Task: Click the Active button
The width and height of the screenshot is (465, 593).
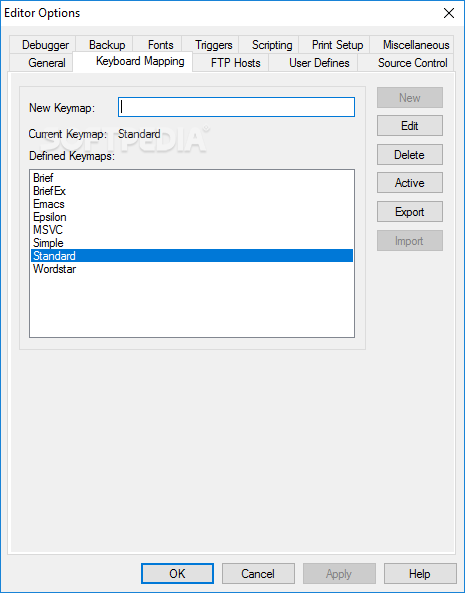Action: pyautogui.click(x=410, y=183)
